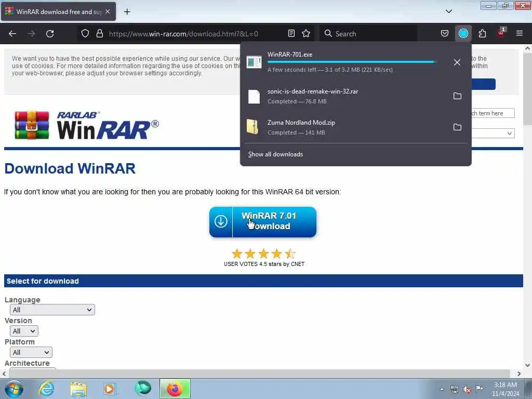Viewport: 532px width, 399px height.
Task: Open the Windows Start button
Action: click(14, 389)
